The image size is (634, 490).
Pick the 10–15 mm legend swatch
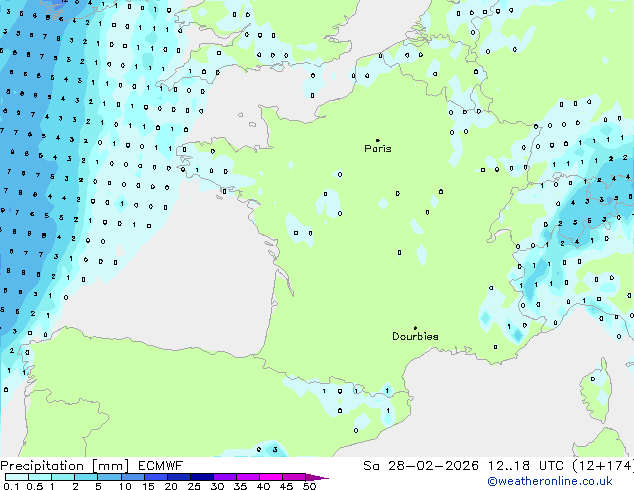[132, 477]
